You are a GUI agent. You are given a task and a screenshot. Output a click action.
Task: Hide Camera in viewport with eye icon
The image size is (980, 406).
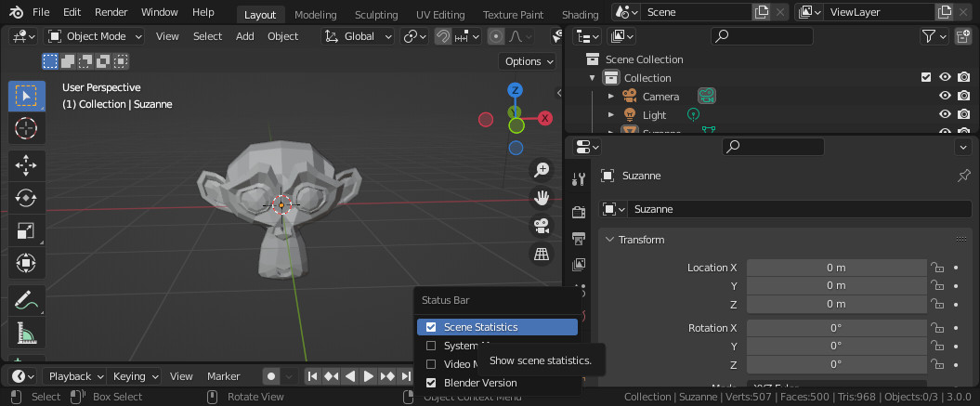point(945,96)
